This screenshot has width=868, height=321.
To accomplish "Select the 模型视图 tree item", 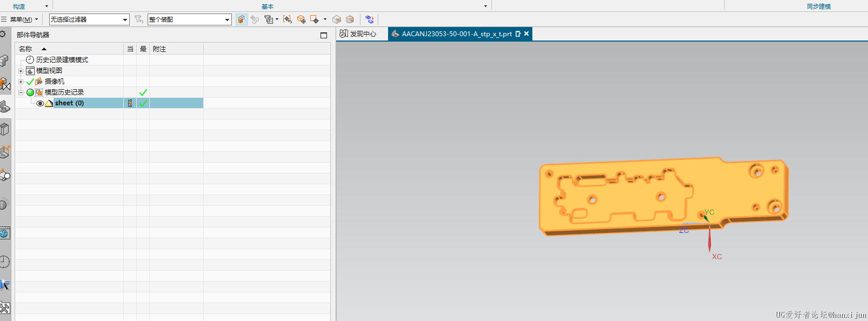I will point(49,71).
